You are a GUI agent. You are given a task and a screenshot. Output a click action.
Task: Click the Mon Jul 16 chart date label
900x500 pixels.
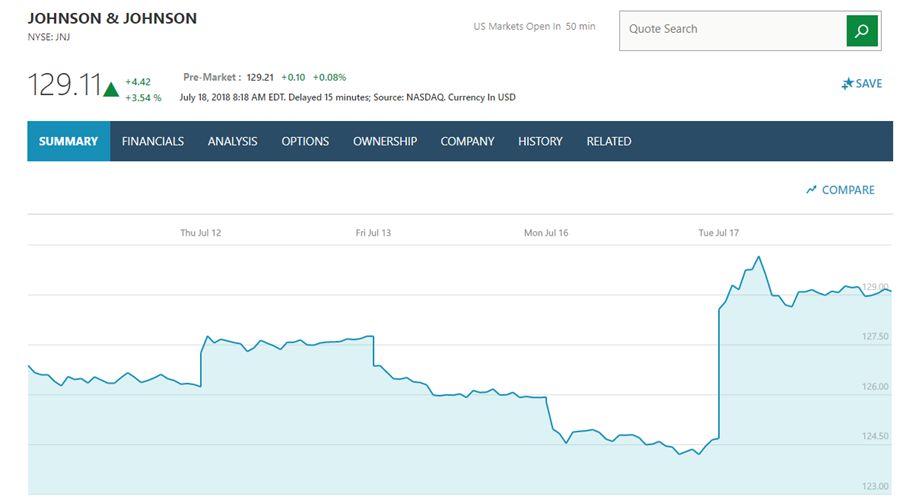click(546, 232)
